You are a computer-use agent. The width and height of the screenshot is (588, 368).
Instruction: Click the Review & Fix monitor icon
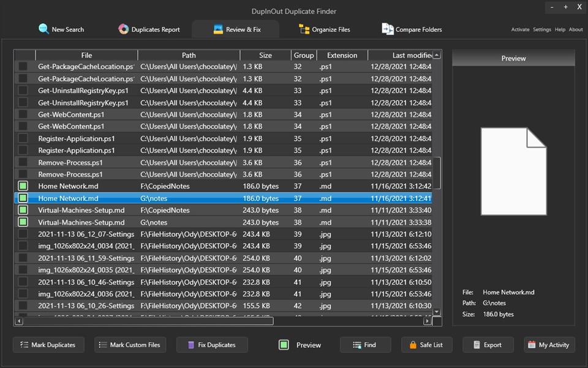click(x=218, y=29)
